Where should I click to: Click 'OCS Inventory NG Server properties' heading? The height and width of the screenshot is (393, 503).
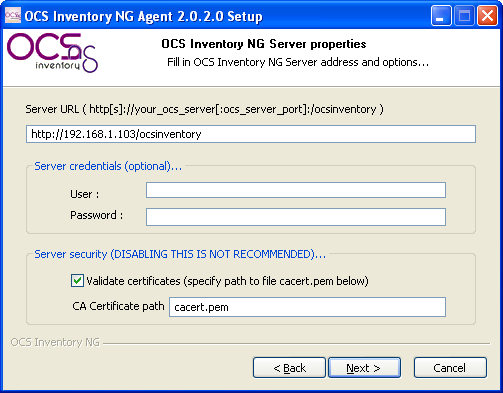[x=264, y=44]
